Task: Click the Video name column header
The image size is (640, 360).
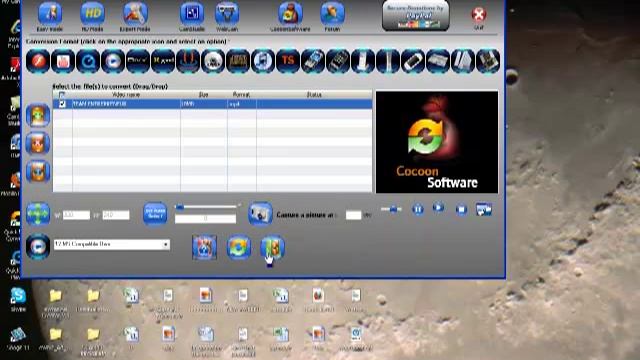Action: [126, 95]
